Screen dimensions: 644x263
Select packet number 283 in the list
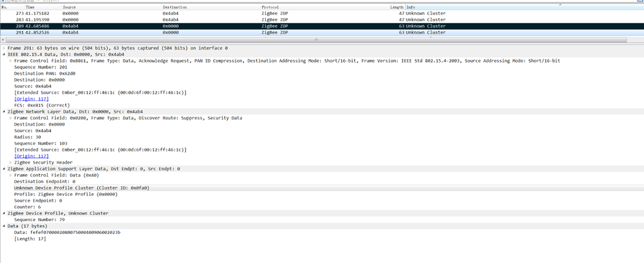click(322, 20)
